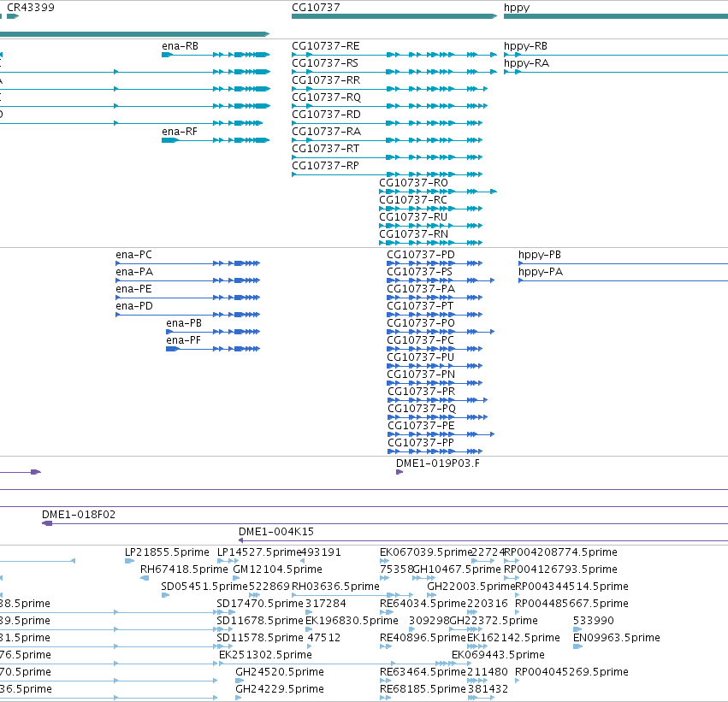Click the hppy gene label
The width and height of the screenshot is (728, 702).
(x=517, y=8)
